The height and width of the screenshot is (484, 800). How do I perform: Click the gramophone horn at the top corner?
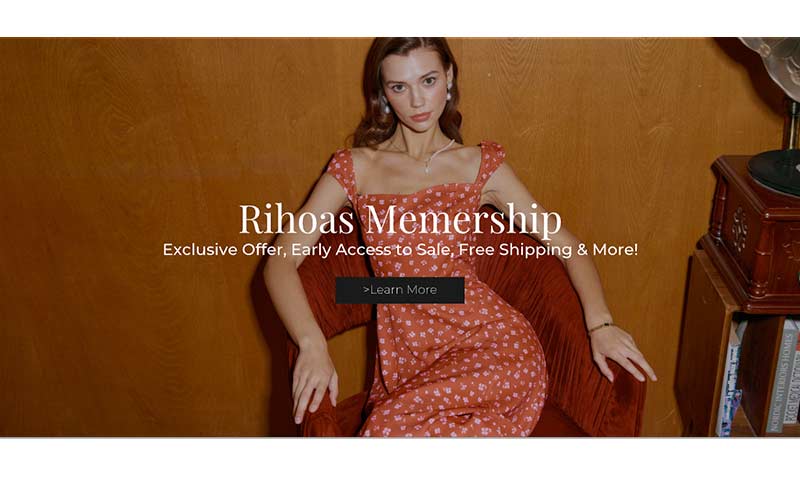point(773,66)
